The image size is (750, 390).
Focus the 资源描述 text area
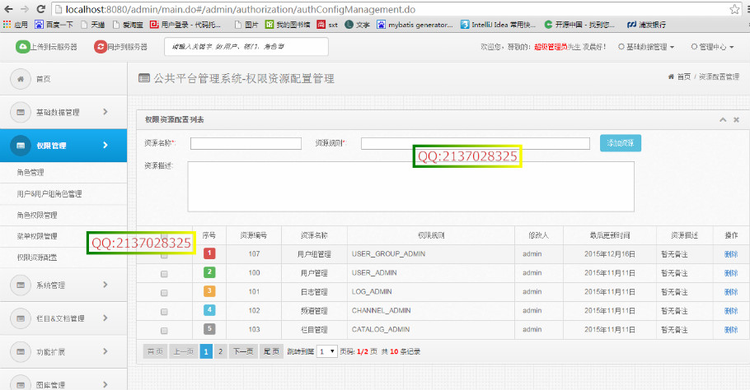click(x=411, y=187)
